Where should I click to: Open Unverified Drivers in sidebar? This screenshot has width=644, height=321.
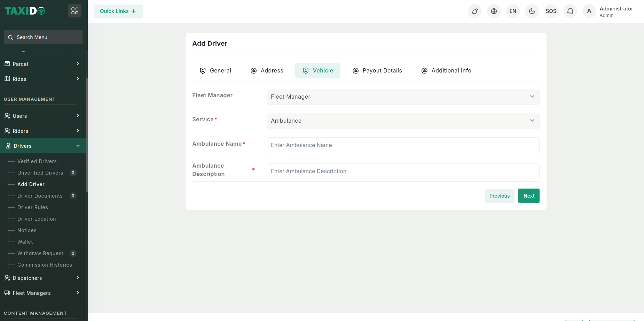40,173
